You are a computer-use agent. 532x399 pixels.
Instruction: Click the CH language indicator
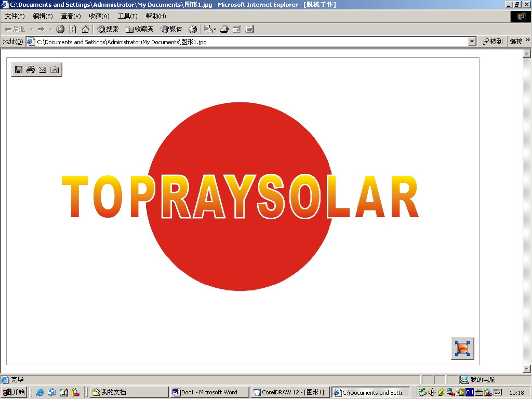point(470,392)
